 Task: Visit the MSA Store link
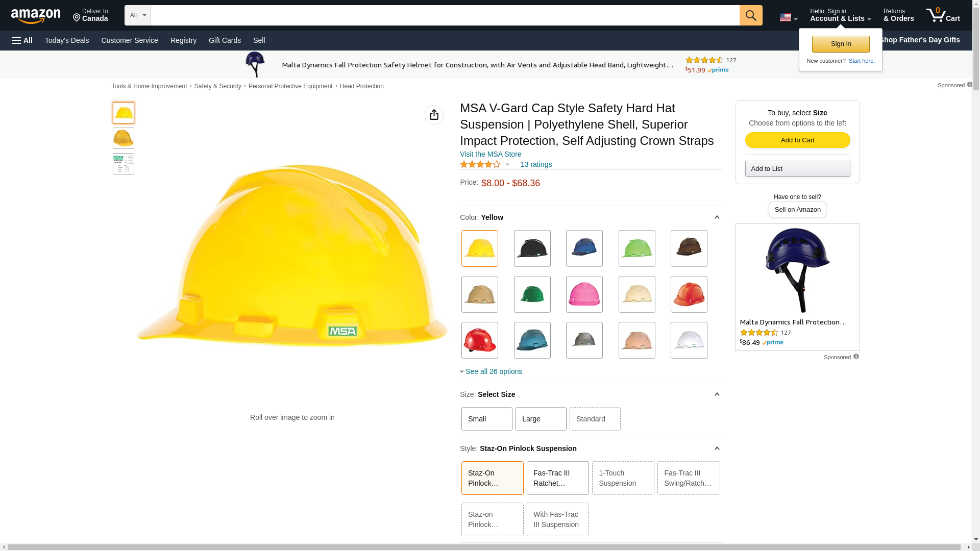coord(491,154)
